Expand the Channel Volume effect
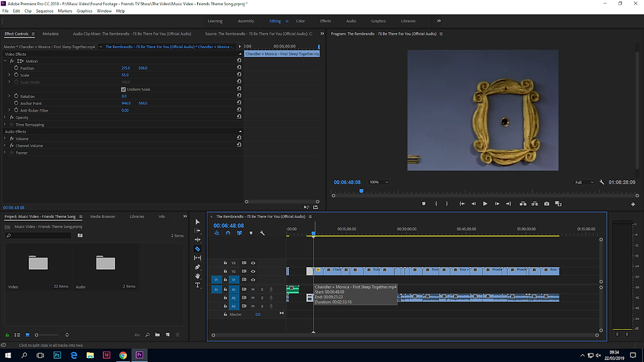The width and height of the screenshot is (644, 362). [5, 146]
